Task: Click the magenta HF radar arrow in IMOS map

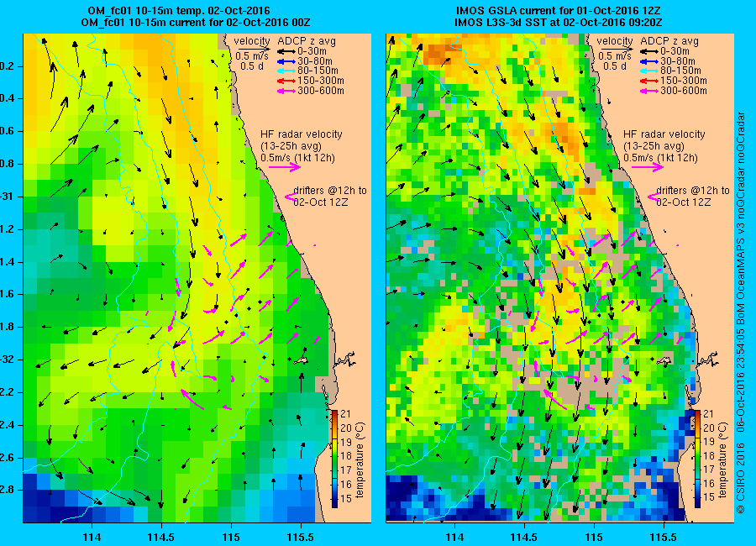Action: click(x=648, y=167)
